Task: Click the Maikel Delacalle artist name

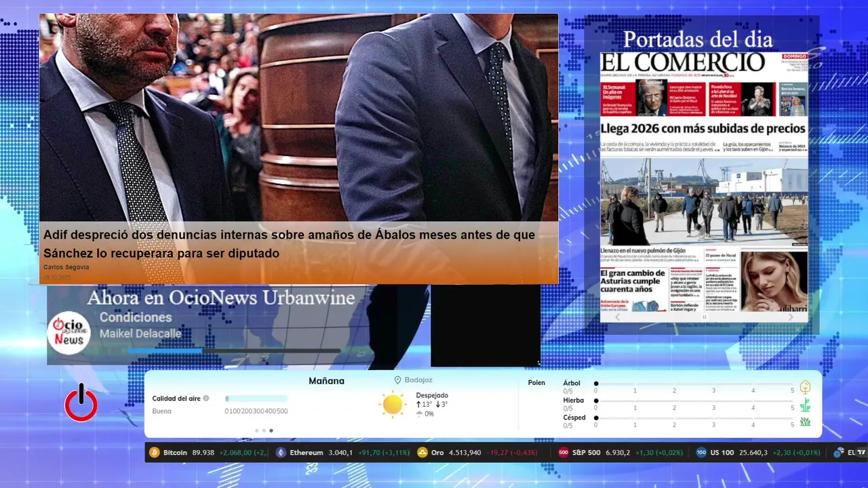Action: 140,333
